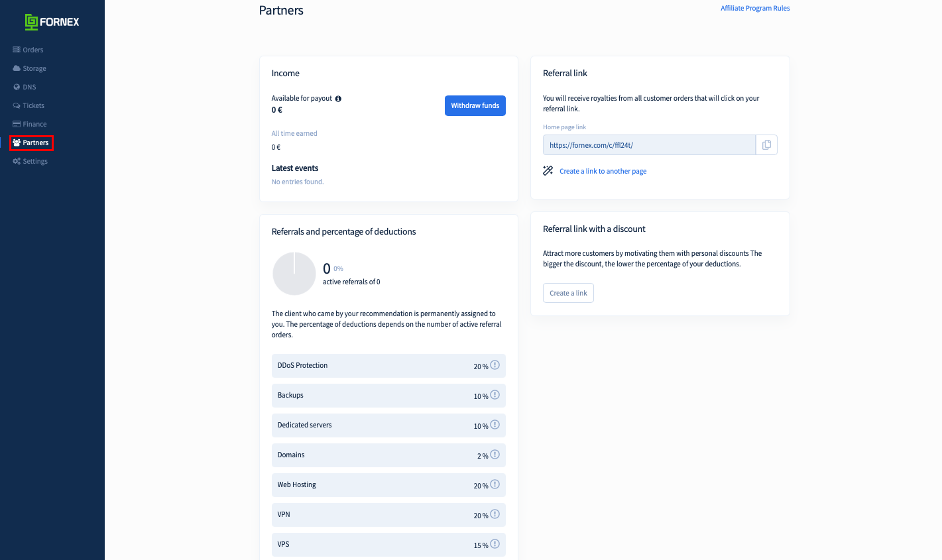Click the Storage cloud icon in sidebar

click(x=17, y=68)
